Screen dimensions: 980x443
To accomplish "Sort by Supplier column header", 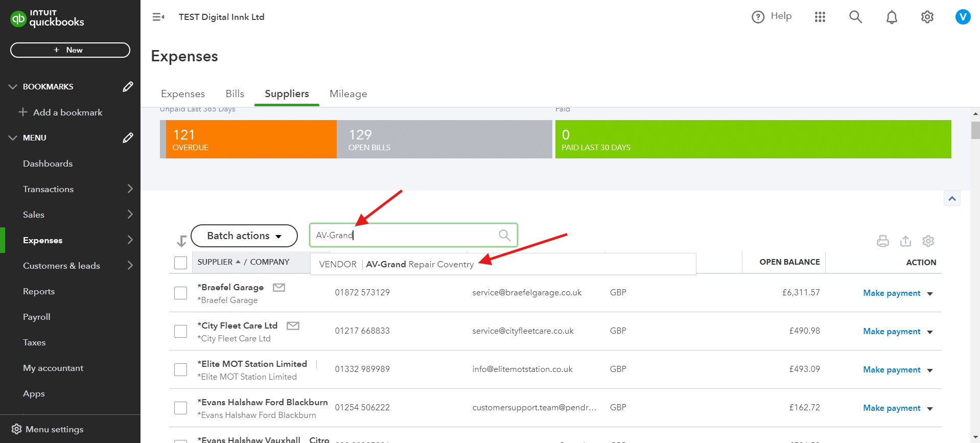I will [x=219, y=262].
